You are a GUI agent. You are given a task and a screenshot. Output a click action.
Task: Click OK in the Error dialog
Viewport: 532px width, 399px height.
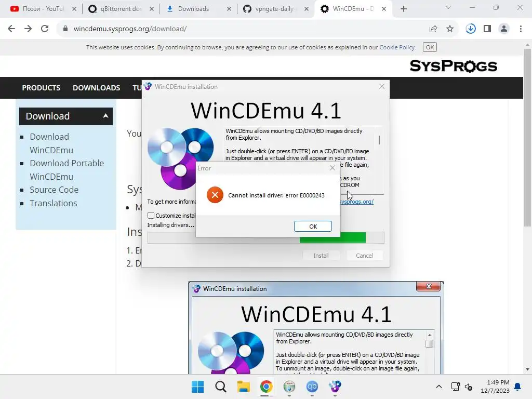pos(312,227)
